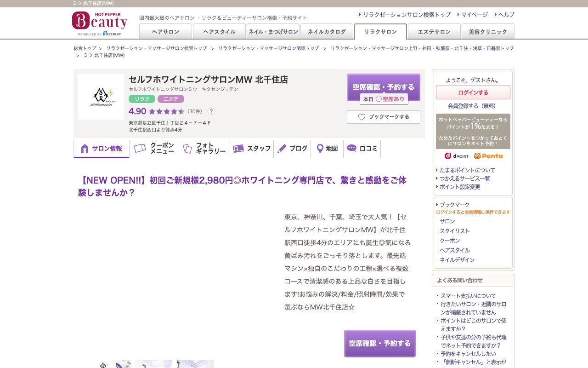Click the heart icon on ブックマークする
This screenshot has height=368, width=588.
[362, 117]
